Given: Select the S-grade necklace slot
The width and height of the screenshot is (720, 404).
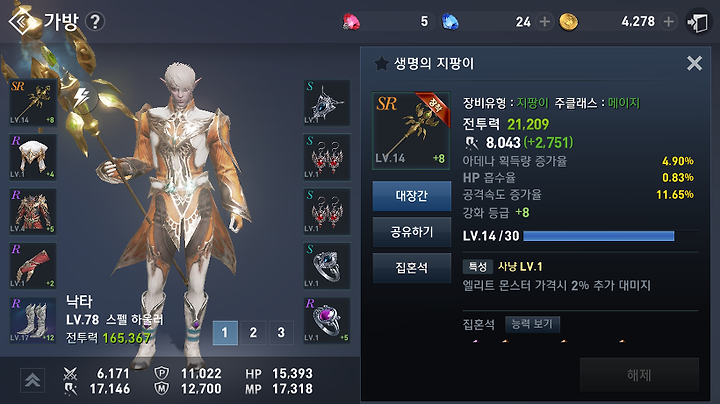Looking at the screenshot, I should (327, 102).
